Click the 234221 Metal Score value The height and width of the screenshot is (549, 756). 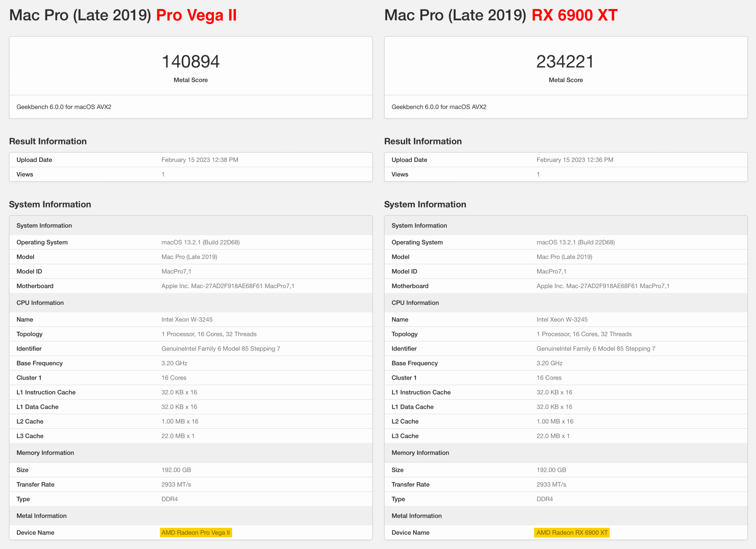565,62
